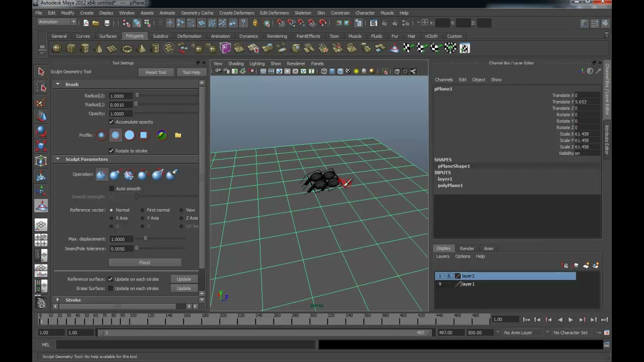Open the Channels menu in Channel Box

pos(444,80)
